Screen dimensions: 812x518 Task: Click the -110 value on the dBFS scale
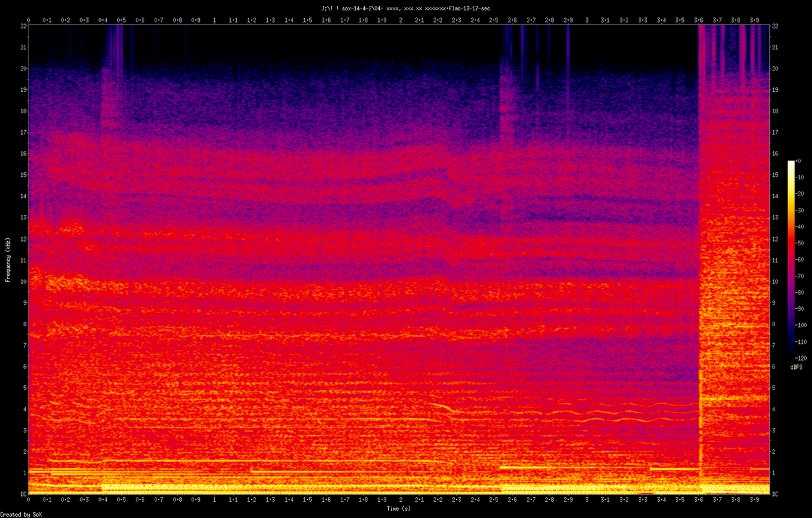(801, 341)
